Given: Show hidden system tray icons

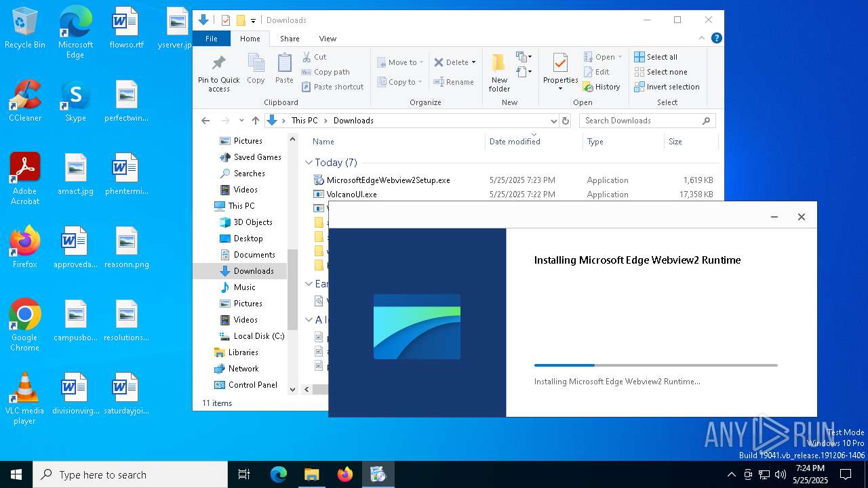Looking at the screenshot, I should pyautogui.click(x=731, y=474).
